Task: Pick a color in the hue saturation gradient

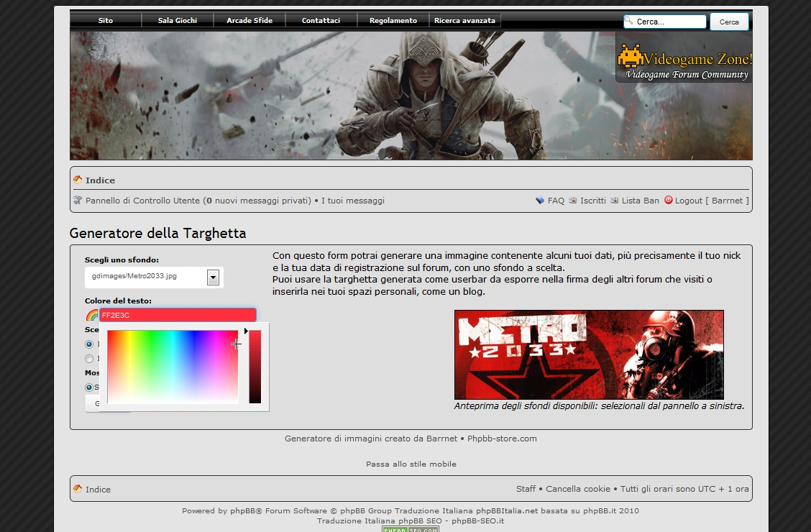Action: coord(173,367)
